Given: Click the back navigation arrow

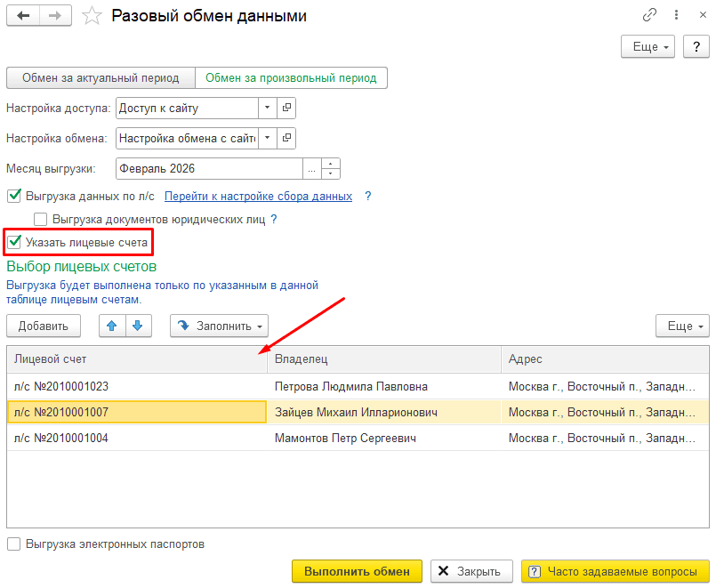Looking at the screenshot, I should tap(23, 16).
